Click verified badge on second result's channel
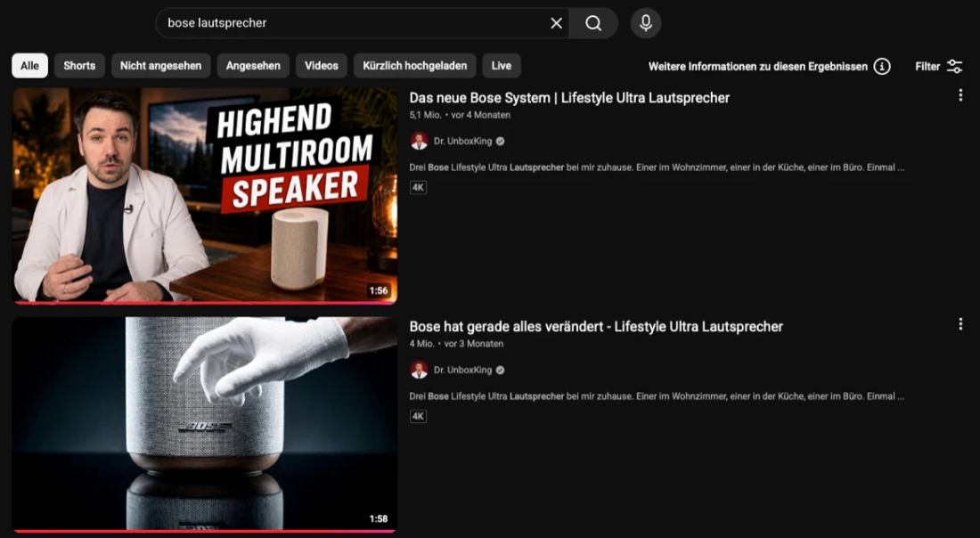 pos(500,370)
